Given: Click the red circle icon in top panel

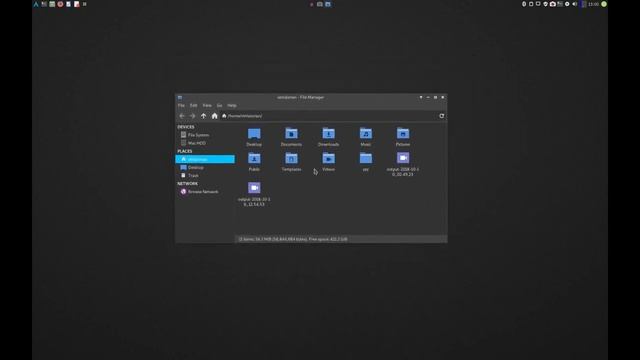Looking at the screenshot, I should coord(60,4).
